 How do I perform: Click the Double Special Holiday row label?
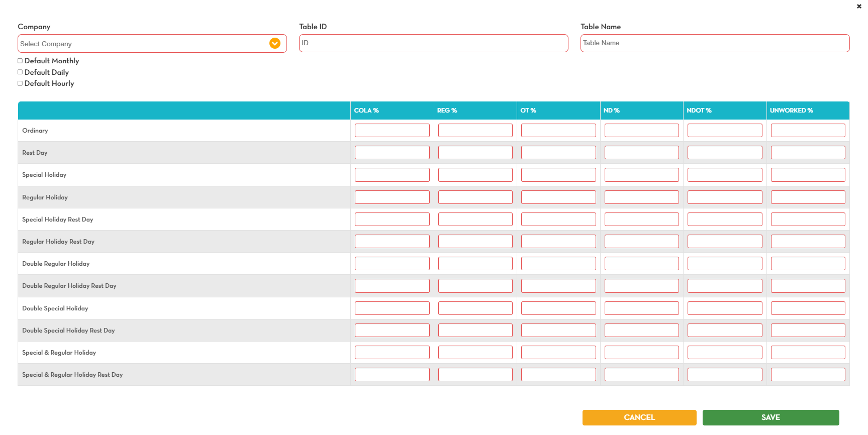pos(55,308)
